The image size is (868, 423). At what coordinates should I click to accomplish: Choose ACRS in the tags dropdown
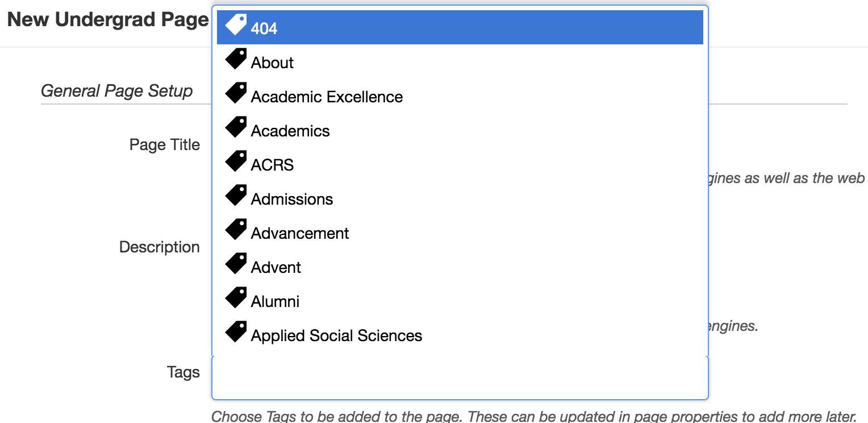coord(272,165)
